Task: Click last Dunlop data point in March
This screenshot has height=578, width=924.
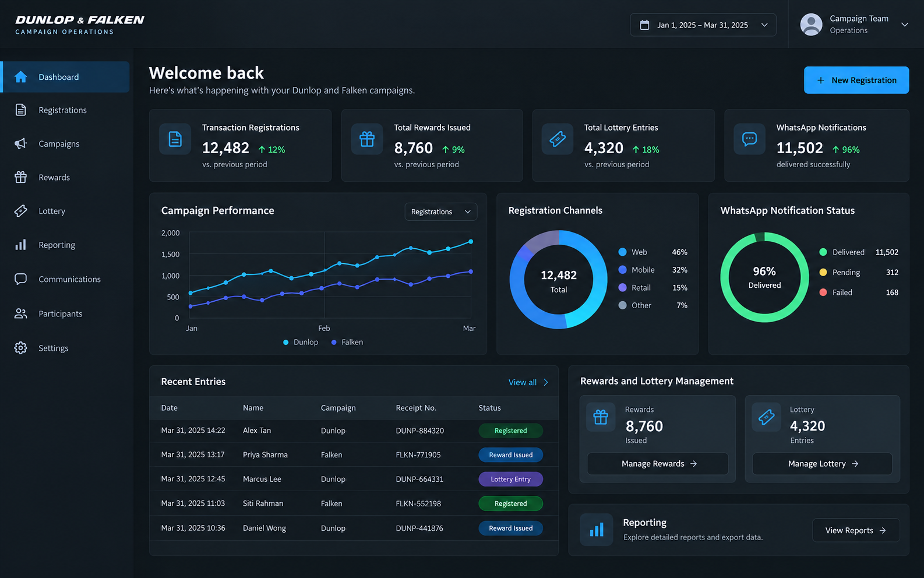Action: tap(471, 241)
